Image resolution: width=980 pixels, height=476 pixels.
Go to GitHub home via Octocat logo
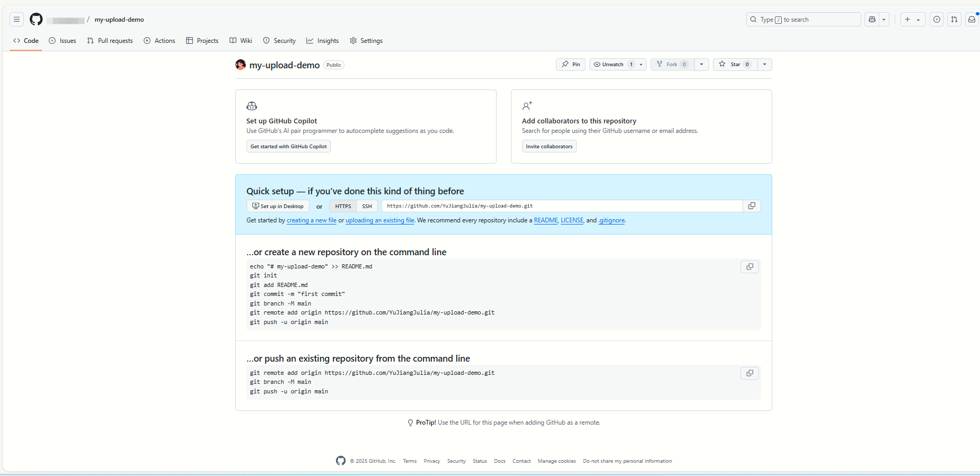click(x=36, y=20)
